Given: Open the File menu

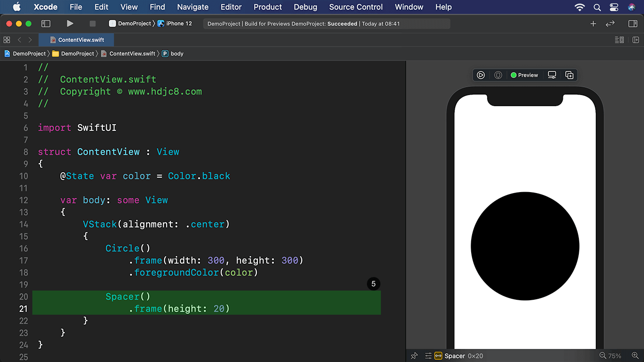Looking at the screenshot, I should (x=76, y=7).
